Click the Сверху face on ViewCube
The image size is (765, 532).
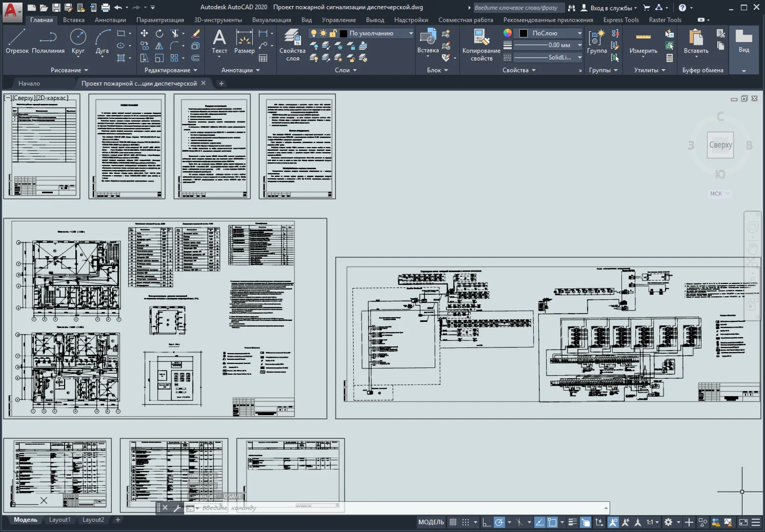coord(720,145)
